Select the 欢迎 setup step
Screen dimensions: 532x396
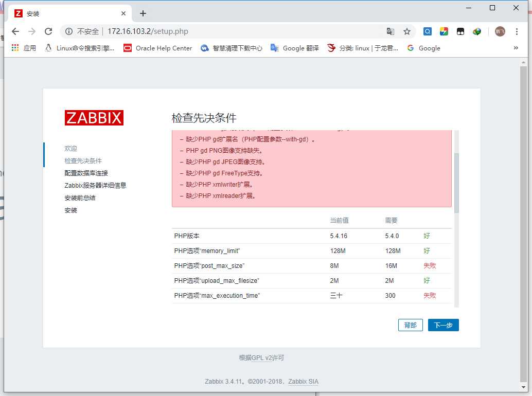pyautogui.click(x=70, y=149)
